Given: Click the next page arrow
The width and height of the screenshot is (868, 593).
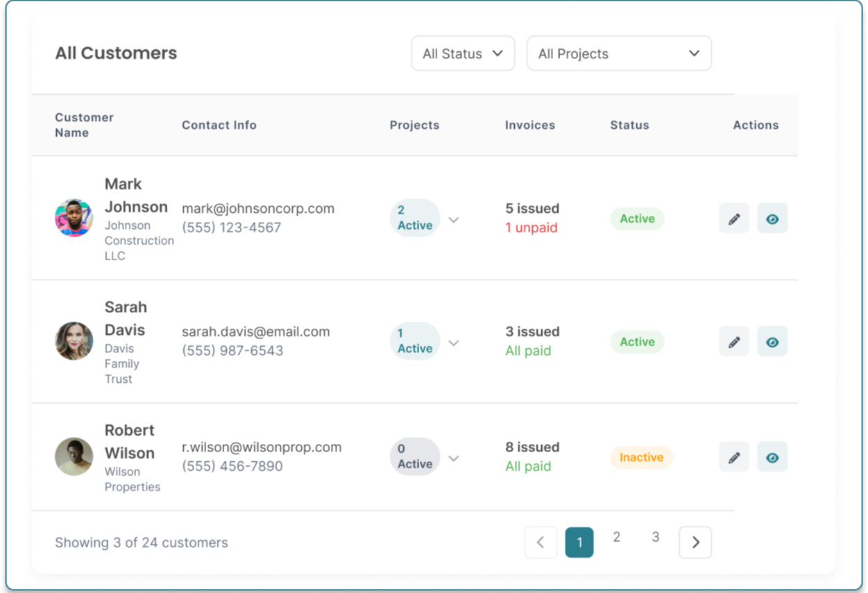Looking at the screenshot, I should (695, 542).
